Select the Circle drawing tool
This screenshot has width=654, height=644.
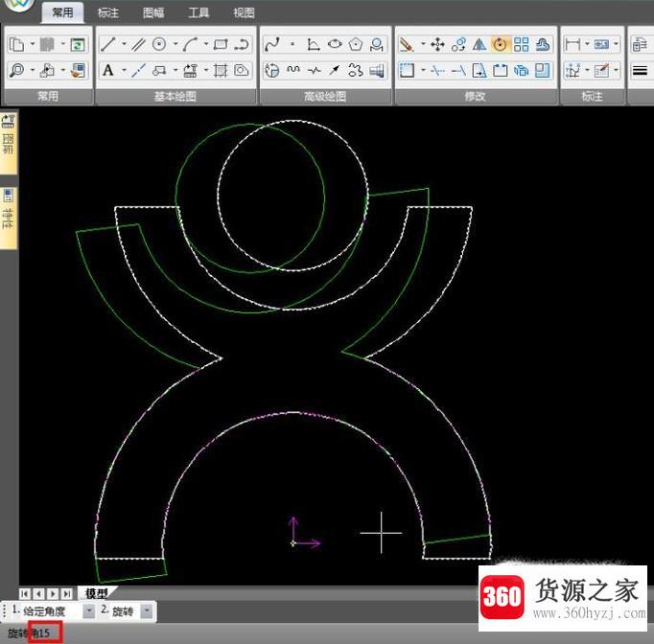click(159, 44)
